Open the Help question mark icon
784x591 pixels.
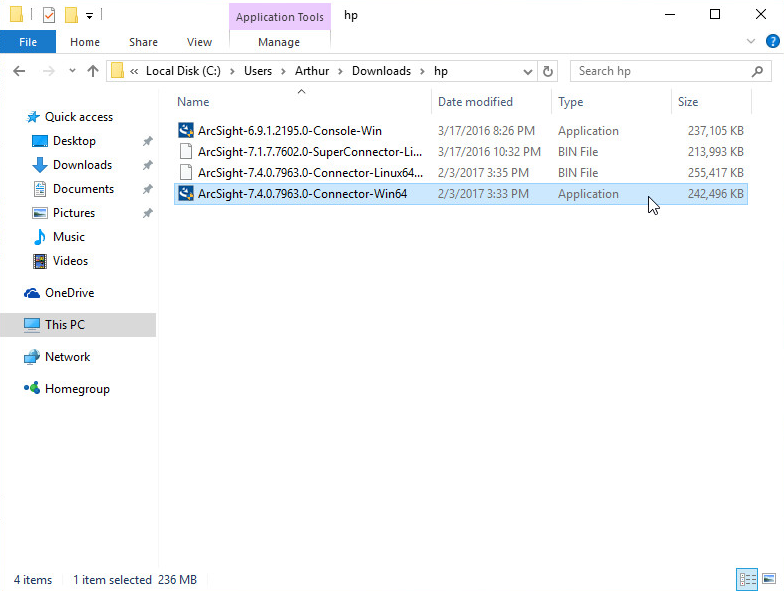pos(770,42)
